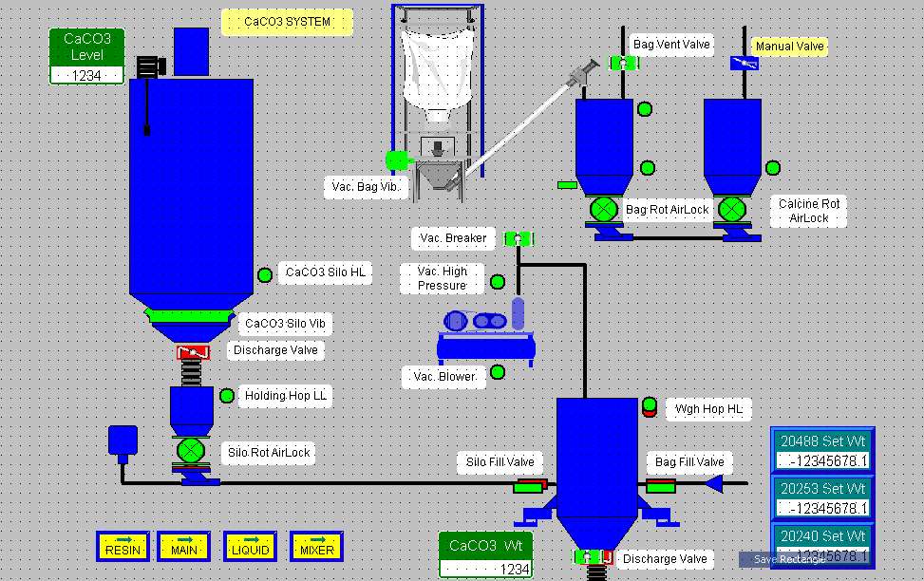Click the silo Discharge Valve red icon
This screenshot has height=581, width=924.
pyautogui.click(x=193, y=352)
